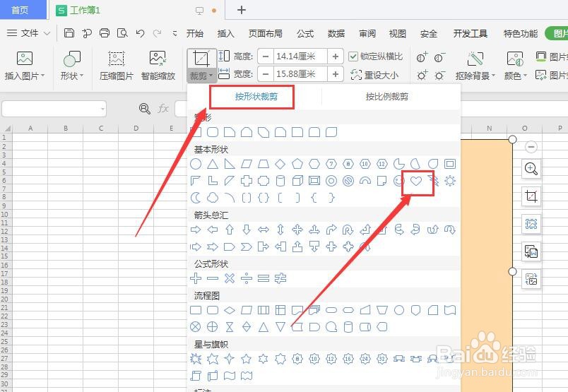Click the Redo arrow icon
Viewport: 568px width, 392px height.
coord(158,33)
